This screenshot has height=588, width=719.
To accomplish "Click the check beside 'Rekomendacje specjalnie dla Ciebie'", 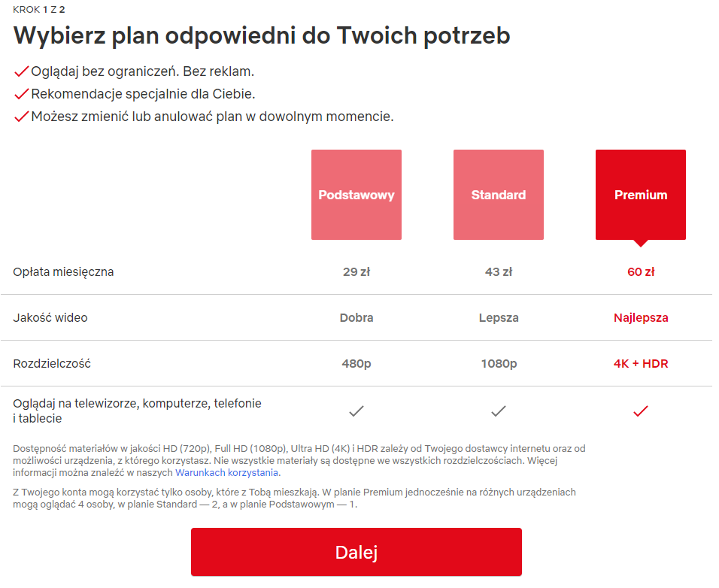I will click(x=20, y=94).
